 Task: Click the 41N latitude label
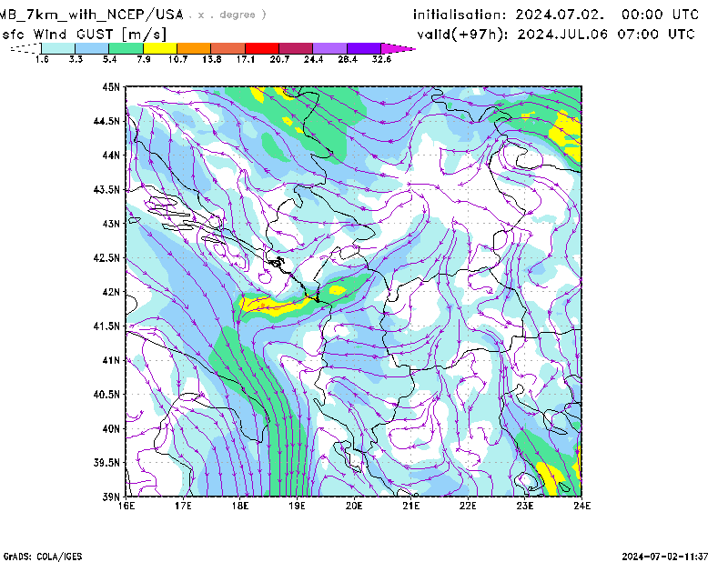coord(111,360)
